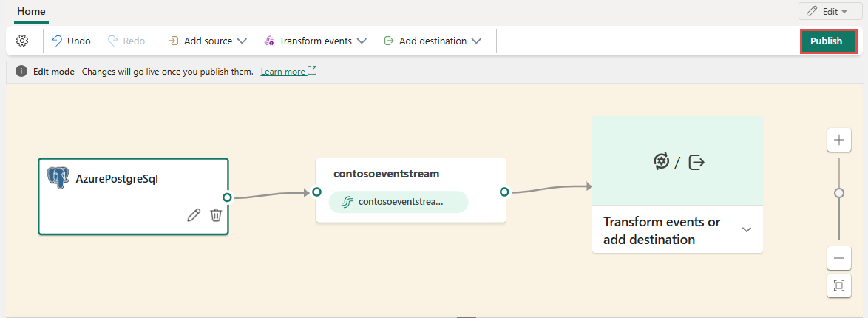Open the Add destination dropdown
This screenshot has height=318, width=868.
433,41
